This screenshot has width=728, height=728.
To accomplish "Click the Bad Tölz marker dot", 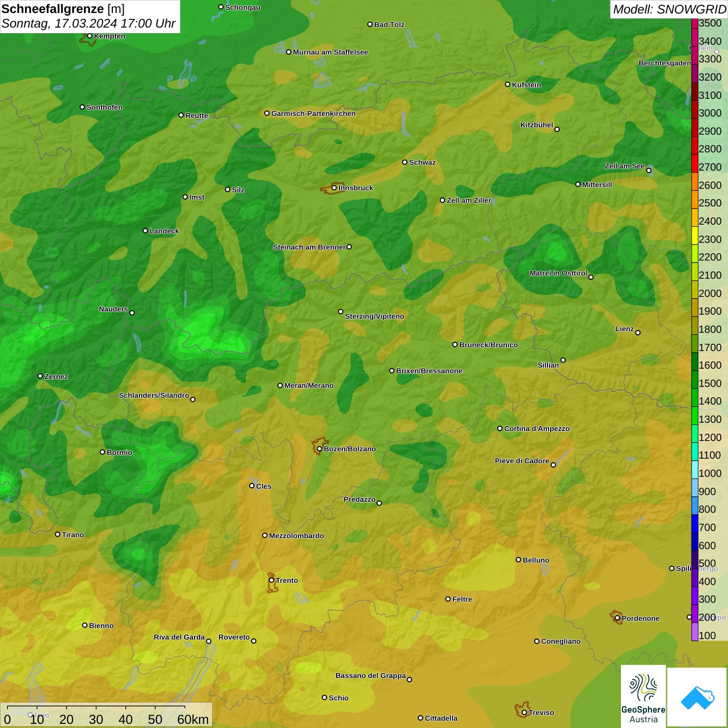I will [370, 24].
